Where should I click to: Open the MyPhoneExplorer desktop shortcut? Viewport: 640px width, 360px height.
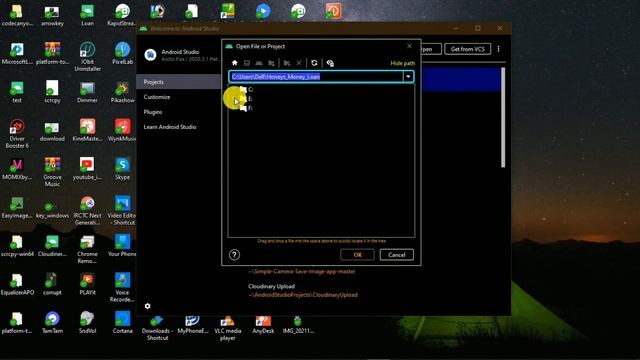[193, 325]
